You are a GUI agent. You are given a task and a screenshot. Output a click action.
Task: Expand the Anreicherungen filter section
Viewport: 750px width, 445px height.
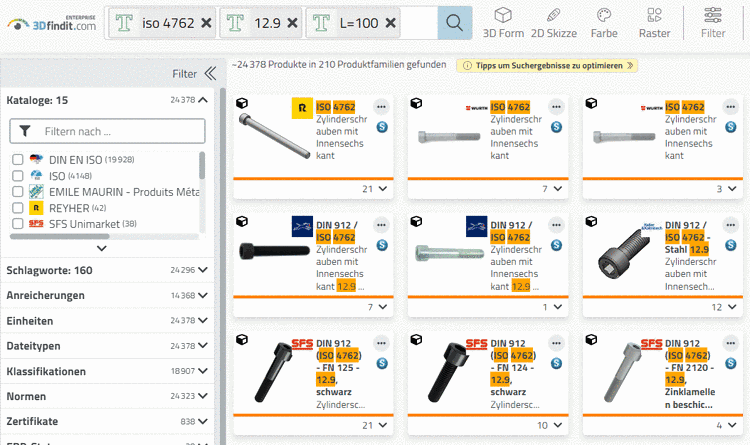[x=203, y=295]
